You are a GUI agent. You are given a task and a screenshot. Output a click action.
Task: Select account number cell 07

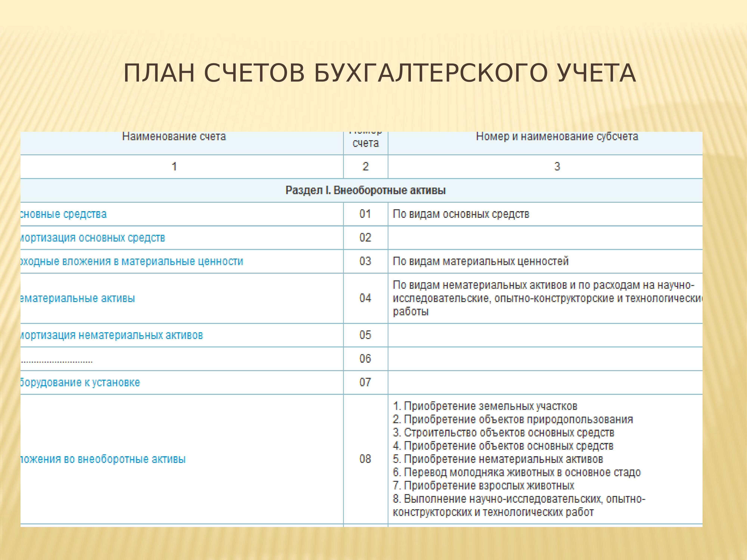pos(365,382)
